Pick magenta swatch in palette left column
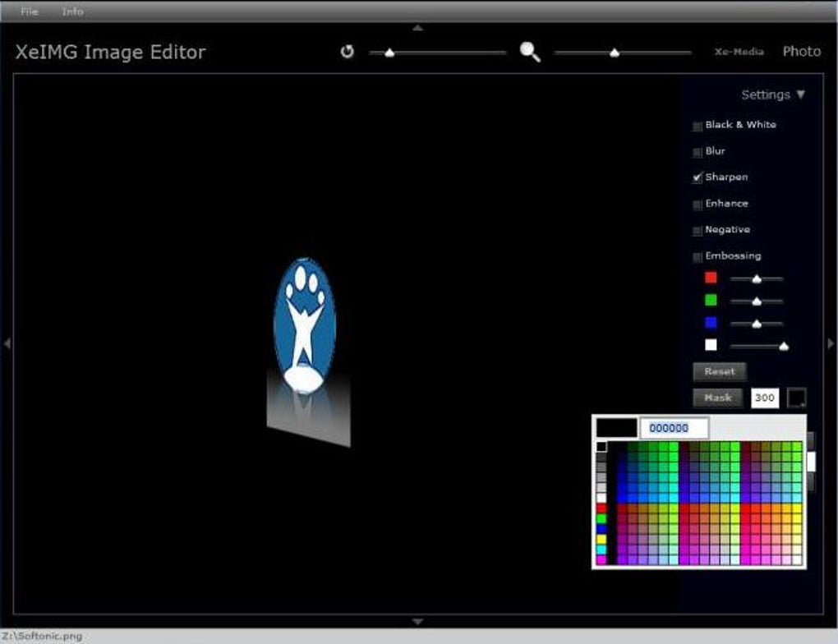The height and width of the screenshot is (644, 838). pyautogui.click(x=601, y=559)
